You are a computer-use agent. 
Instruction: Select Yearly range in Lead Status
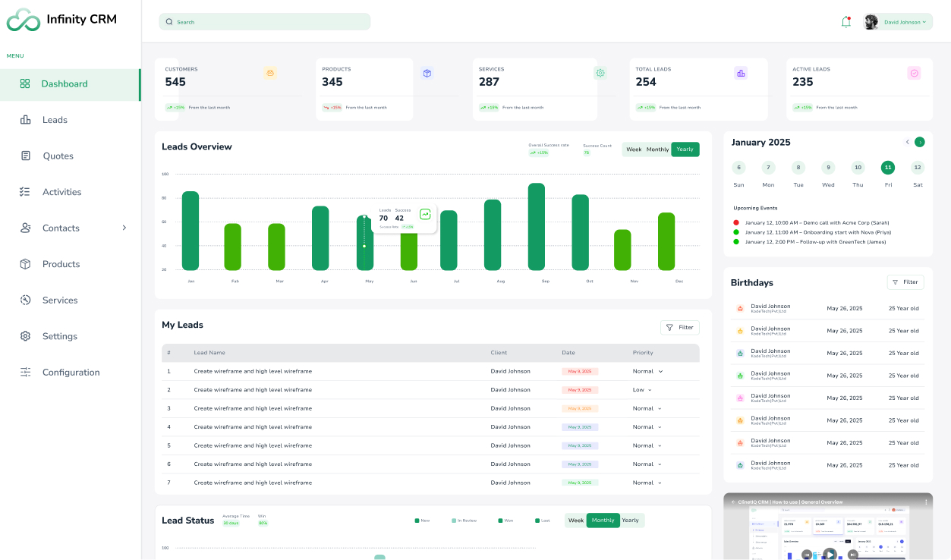point(631,521)
